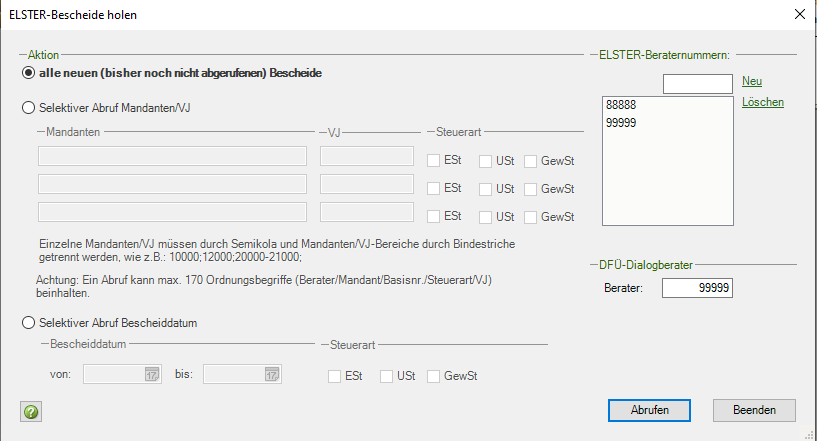Click the 'Neu' link for Beraternummern
Viewport: 817px width, 441px height.
pos(752,81)
